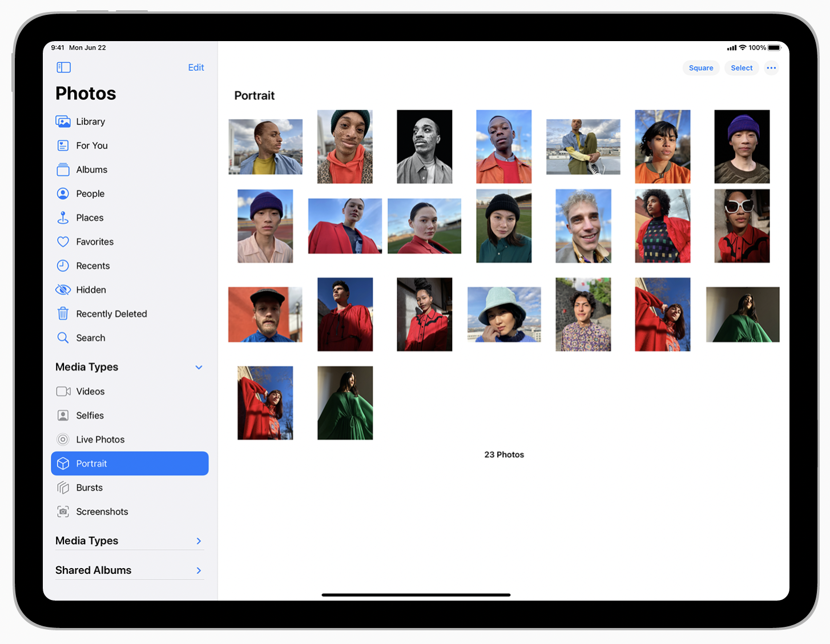This screenshot has width=830, height=644.
Task: Click the Recently Deleted trash icon
Action: (63, 313)
